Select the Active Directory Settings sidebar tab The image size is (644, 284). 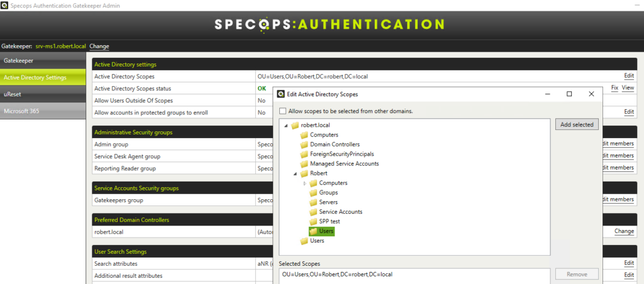43,77
